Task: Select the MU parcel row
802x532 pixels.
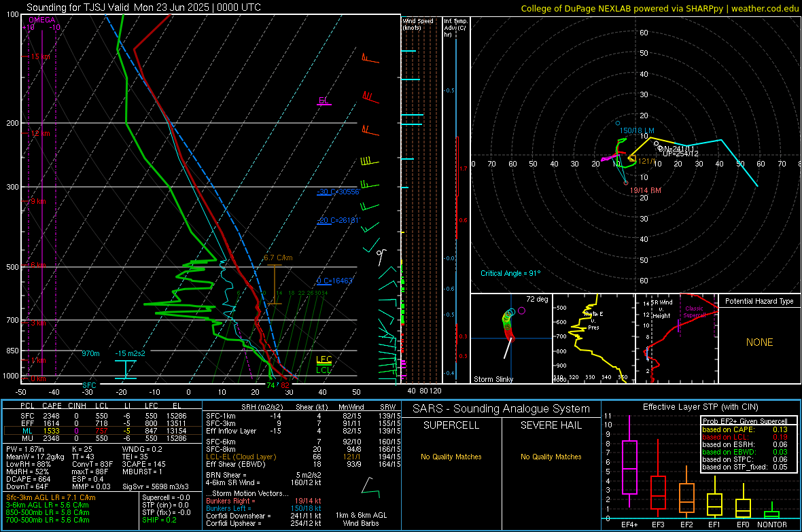Action: tap(101, 438)
